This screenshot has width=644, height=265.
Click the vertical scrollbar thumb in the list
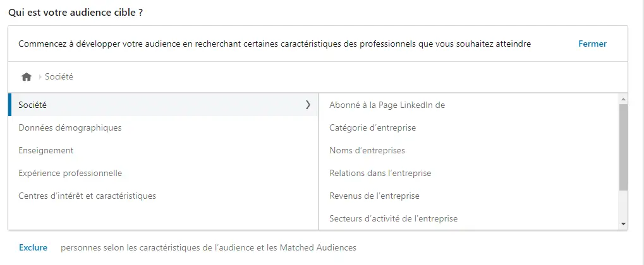(x=624, y=147)
